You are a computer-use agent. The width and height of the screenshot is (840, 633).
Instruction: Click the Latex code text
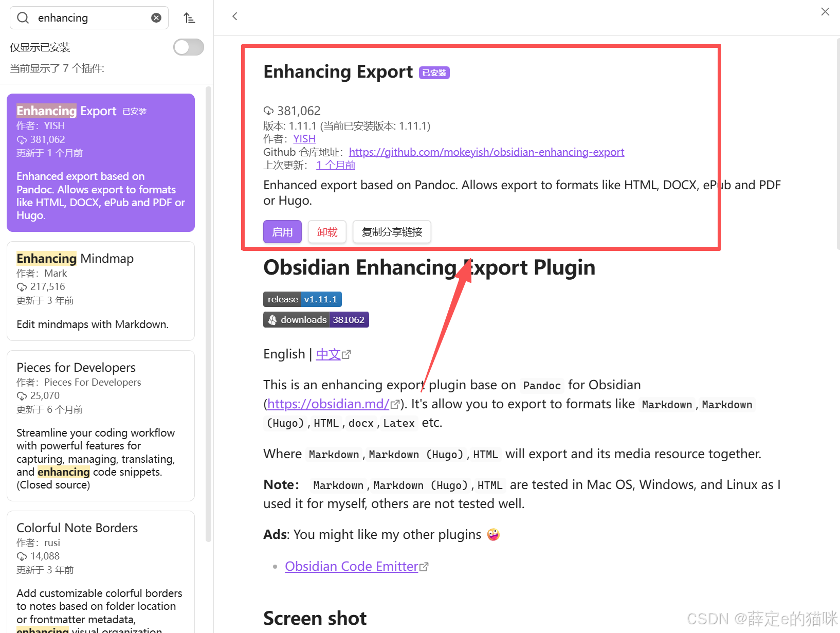point(399,423)
